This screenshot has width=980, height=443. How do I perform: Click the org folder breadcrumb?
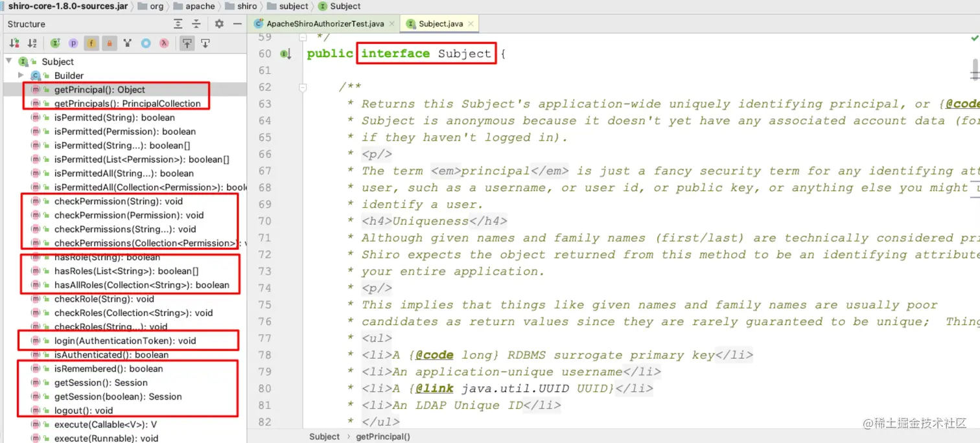pos(150,6)
